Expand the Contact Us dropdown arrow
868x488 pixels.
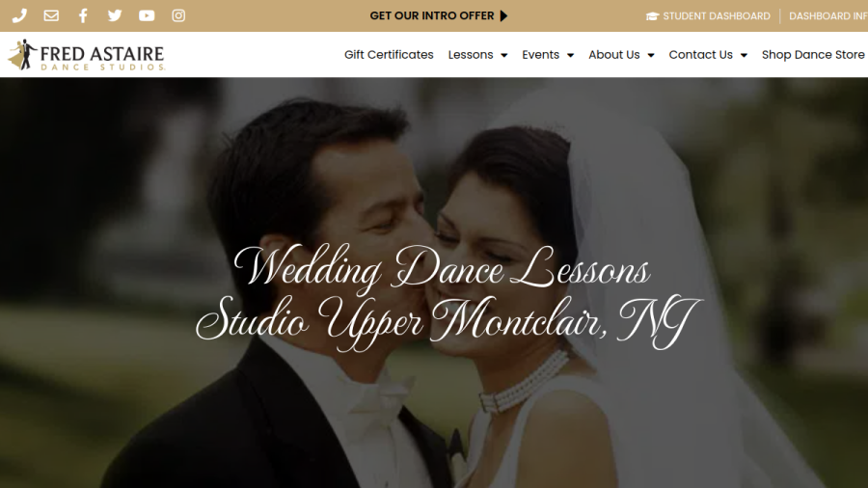pyautogui.click(x=744, y=55)
